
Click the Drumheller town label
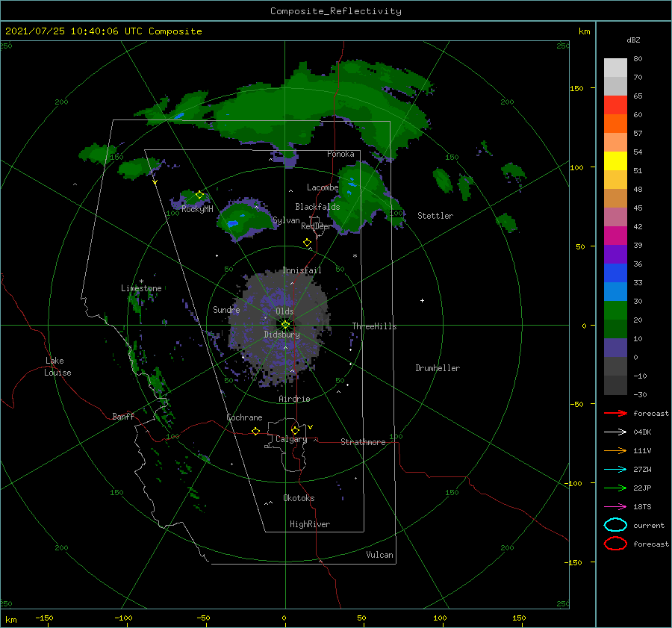[x=438, y=368]
